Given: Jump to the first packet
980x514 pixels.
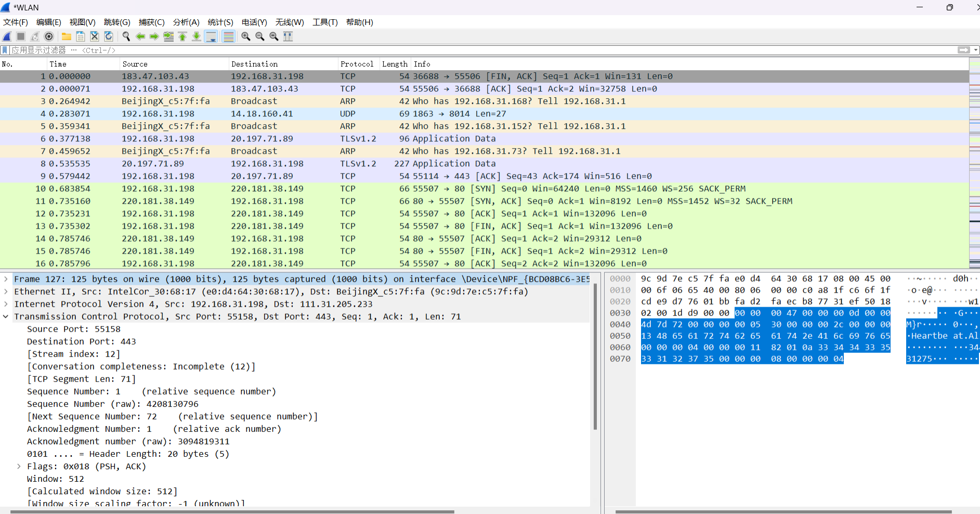Looking at the screenshot, I should coord(182,36).
